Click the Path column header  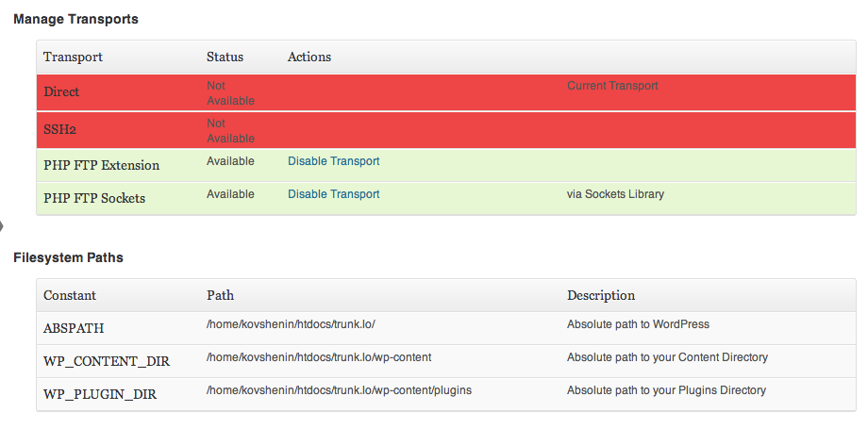pos(221,296)
